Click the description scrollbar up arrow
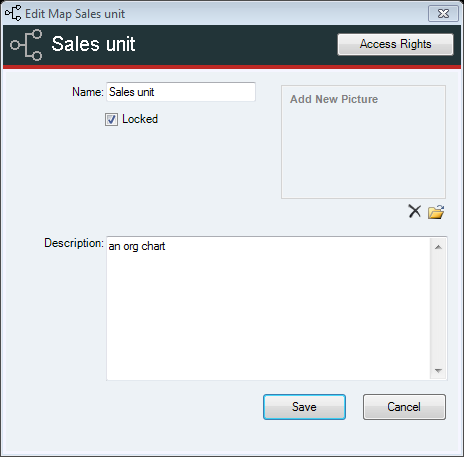 point(438,247)
